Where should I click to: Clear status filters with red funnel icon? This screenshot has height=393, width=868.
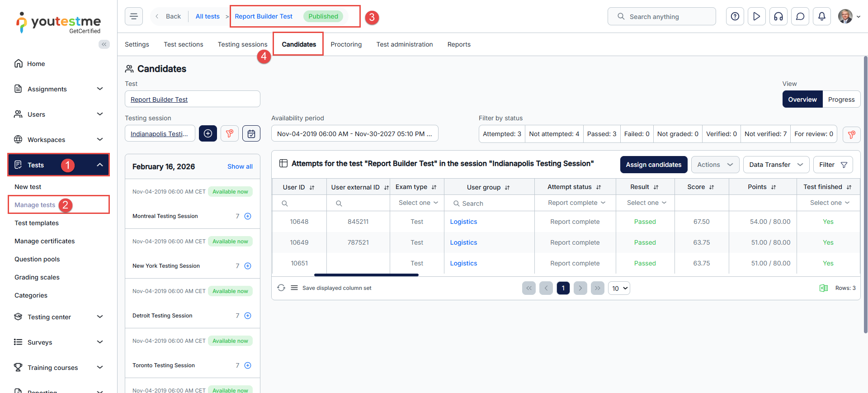[x=851, y=134]
